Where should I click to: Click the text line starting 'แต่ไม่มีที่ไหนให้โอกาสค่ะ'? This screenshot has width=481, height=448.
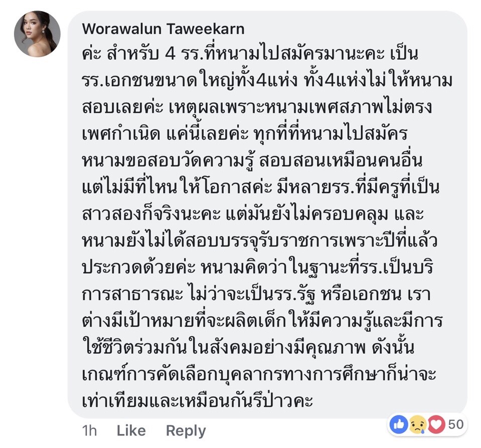click(x=261, y=187)
